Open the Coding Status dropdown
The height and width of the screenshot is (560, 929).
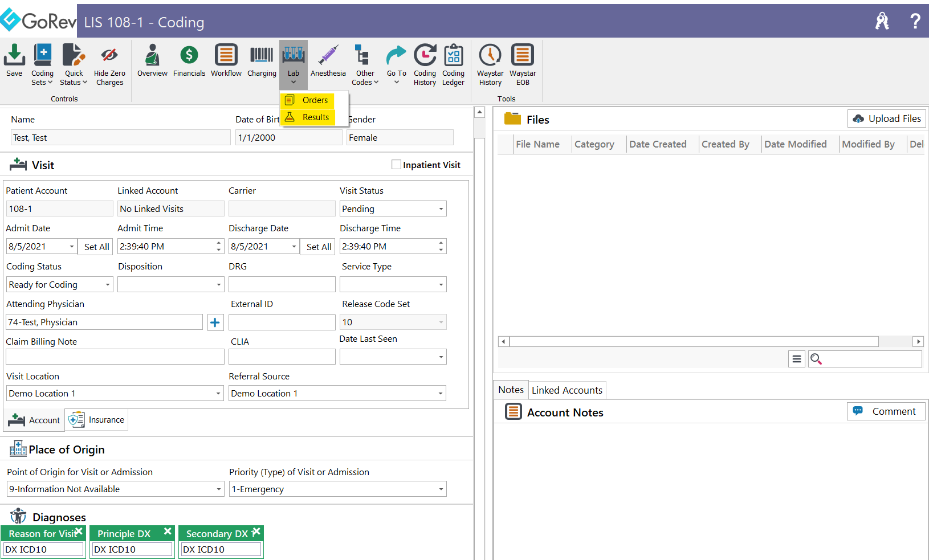click(107, 285)
